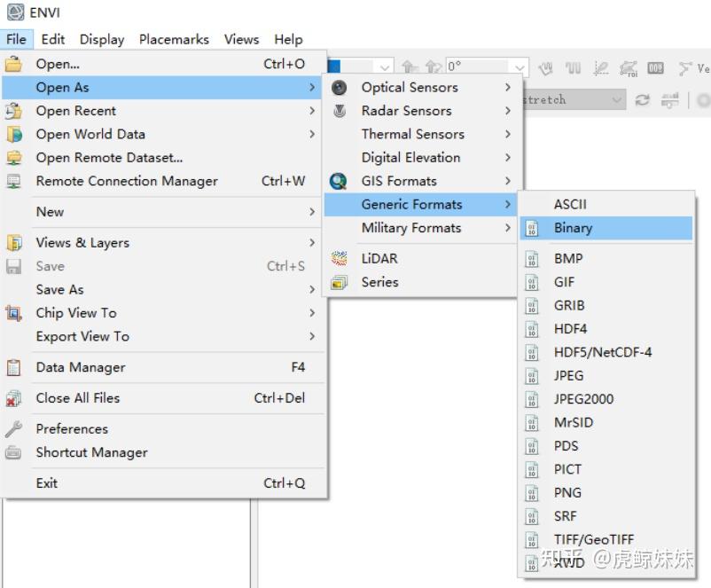711x588 pixels.
Task: Select New in the File menu
Action: [x=164, y=212]
